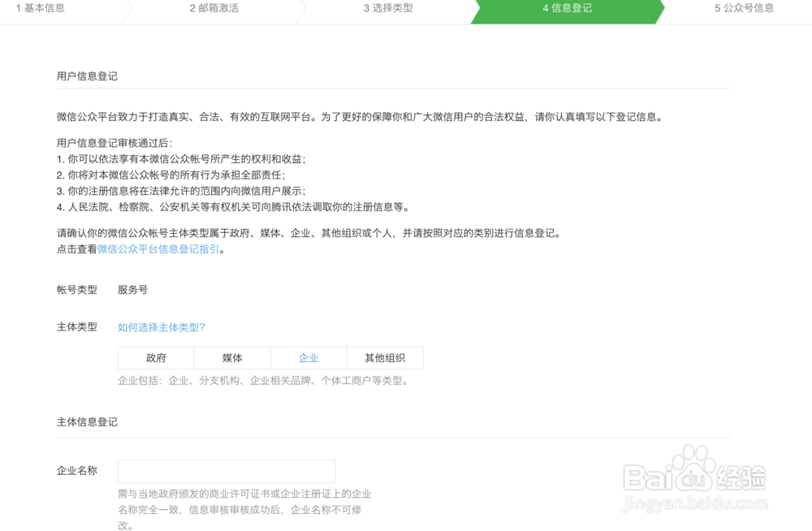
Task: Click item 1 about 权利和收益
Action: coord(181,159)
